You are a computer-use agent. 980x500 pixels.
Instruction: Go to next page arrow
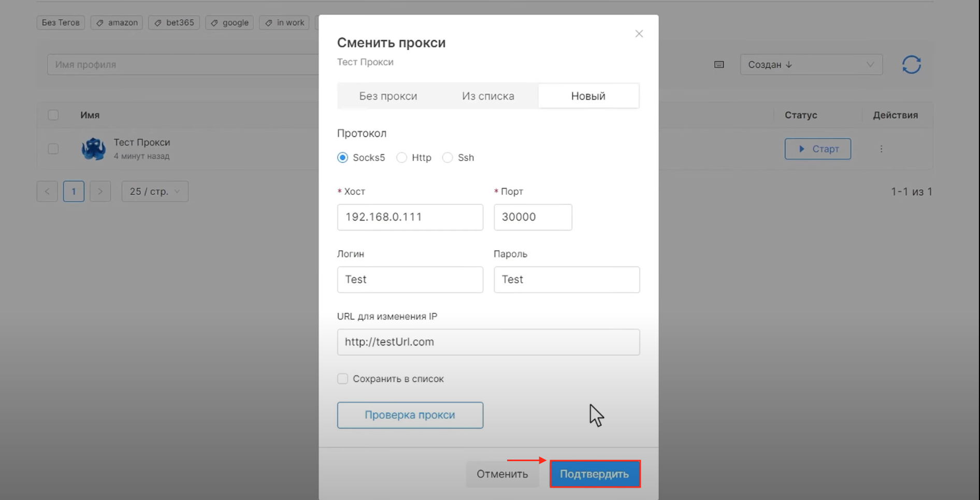click(100, 191)
